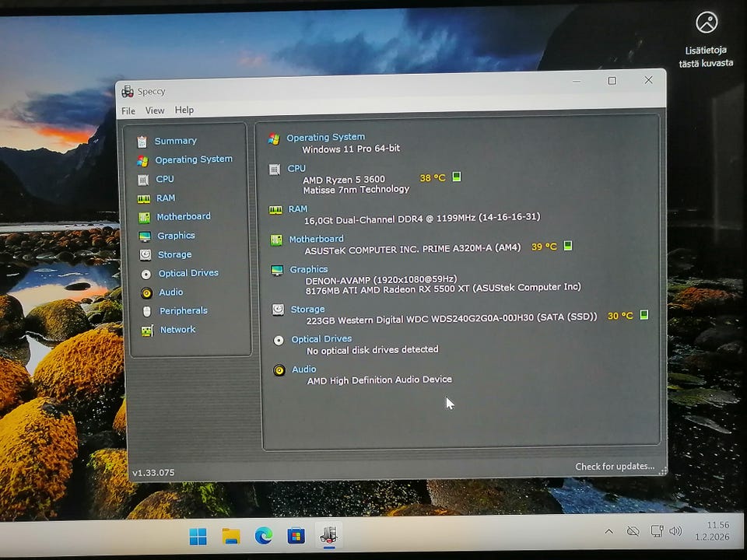Click the Optical Drives disc icon in sidebar
Image resolution: width=747 pixels, height=560 pixels.
coord(146,274)
